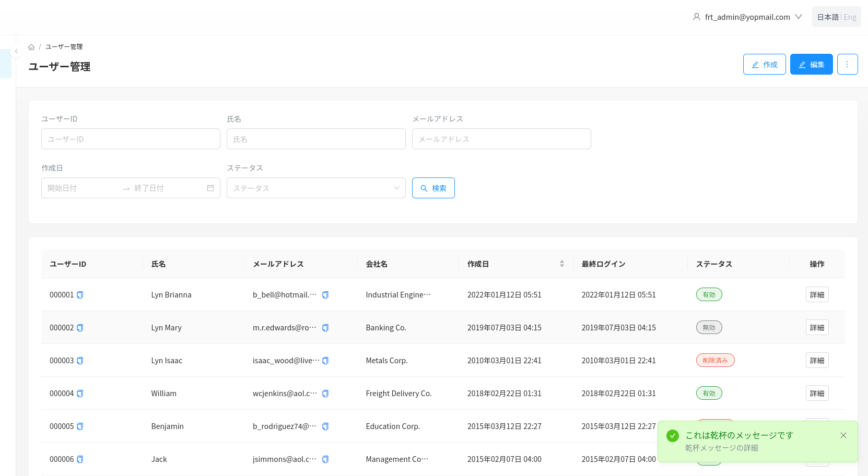The width and height of the screenshot is (868, 476).
Task: Copy user ID 000006
Action: (80, 459)
